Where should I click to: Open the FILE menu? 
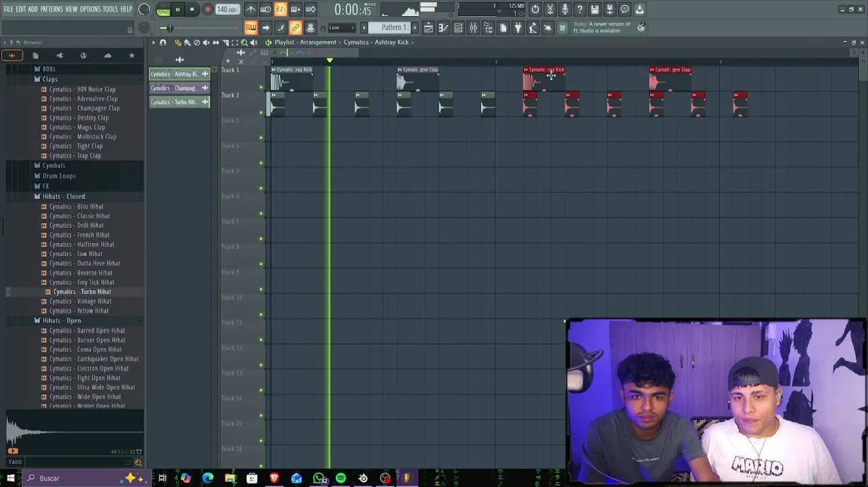coord(8,9)
